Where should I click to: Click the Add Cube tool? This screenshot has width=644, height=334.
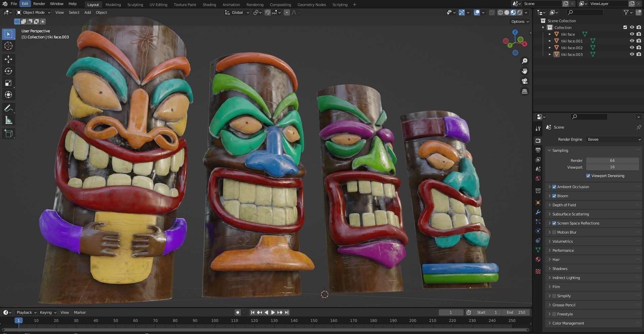8,134
